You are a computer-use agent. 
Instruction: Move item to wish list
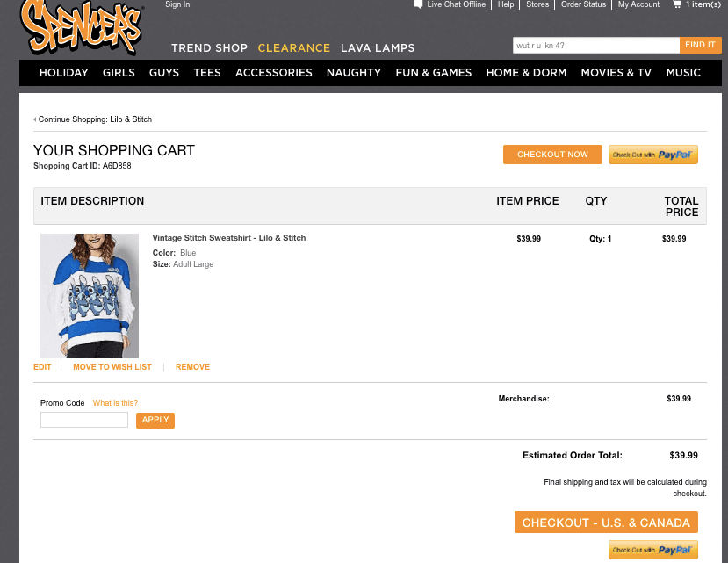tap(112, 367)
